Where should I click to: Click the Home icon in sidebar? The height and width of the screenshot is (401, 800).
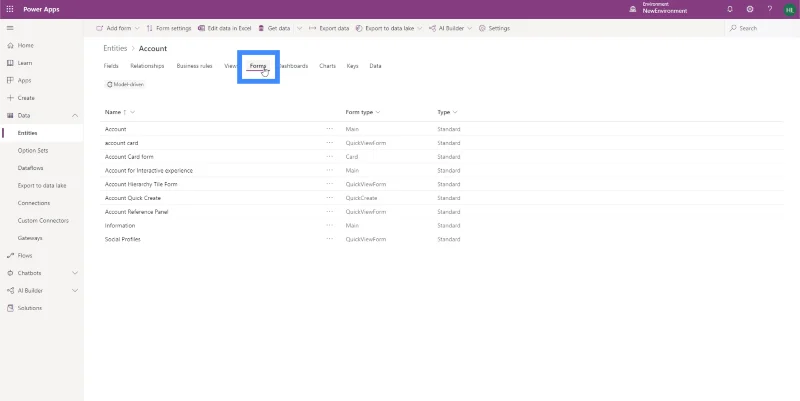coord(10,45)
